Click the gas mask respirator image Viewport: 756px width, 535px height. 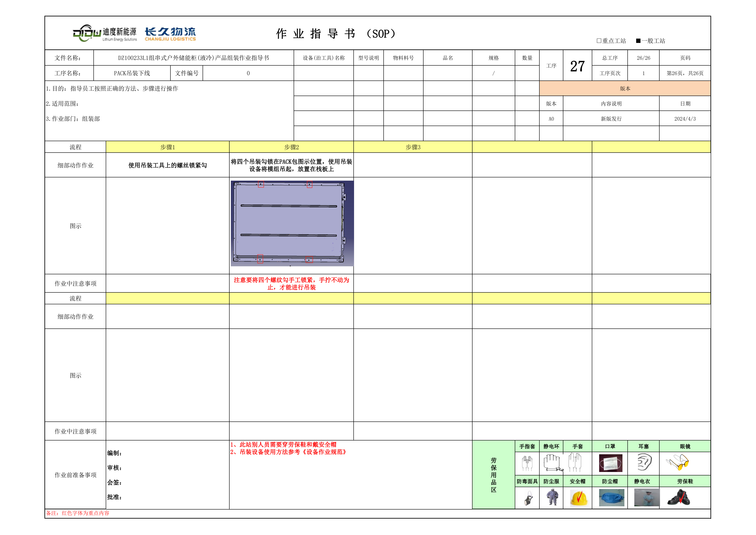528,499
